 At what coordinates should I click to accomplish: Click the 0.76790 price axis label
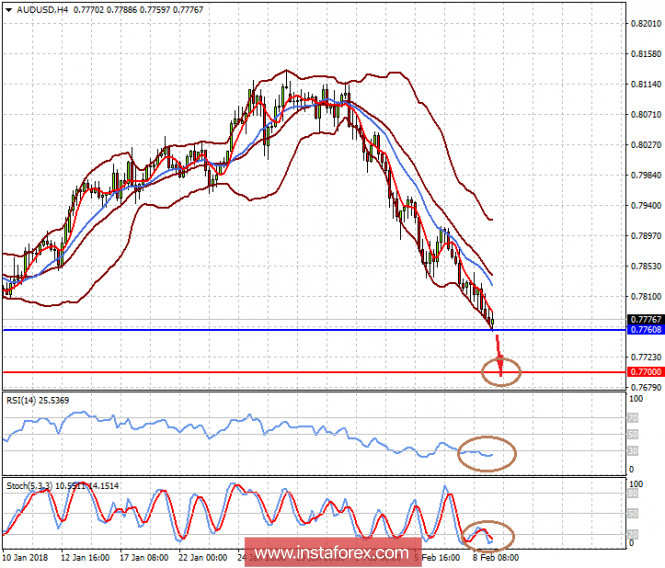[643, 387]
